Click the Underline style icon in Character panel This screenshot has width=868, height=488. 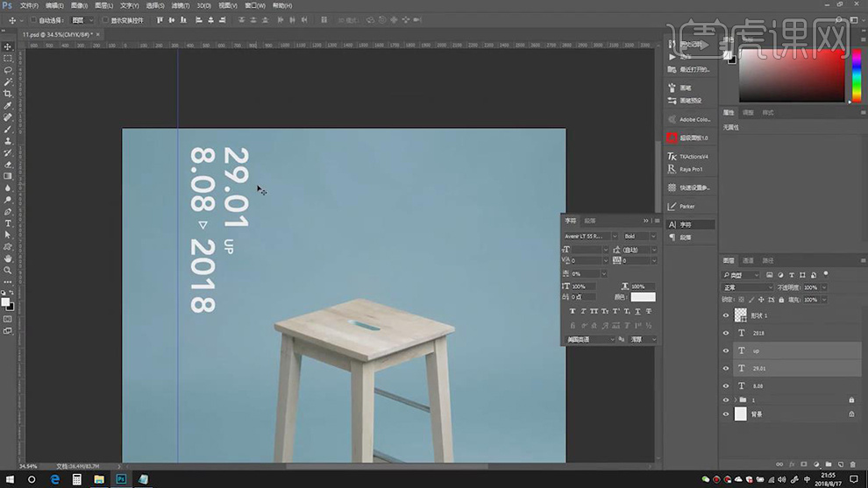(x=637, y=312)
